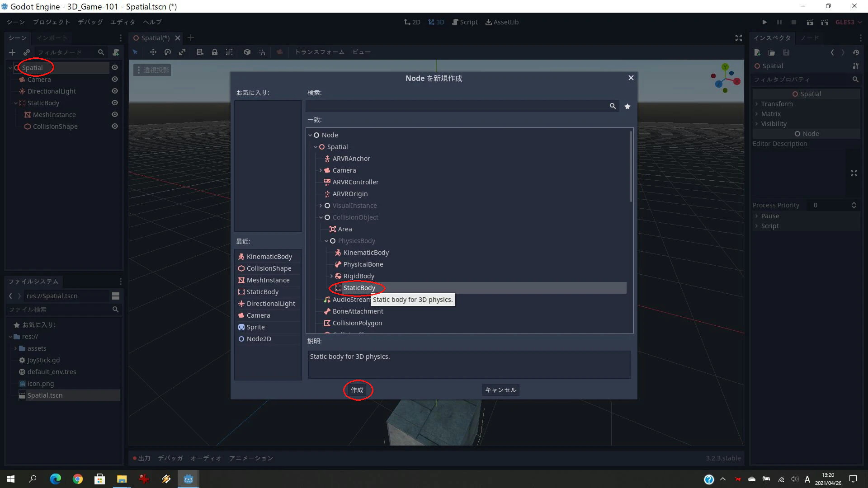The height and width of the screenshot is (488, 868).
Task: Select the Move mode tool in viewport toolbar
Action: point(153,52)
